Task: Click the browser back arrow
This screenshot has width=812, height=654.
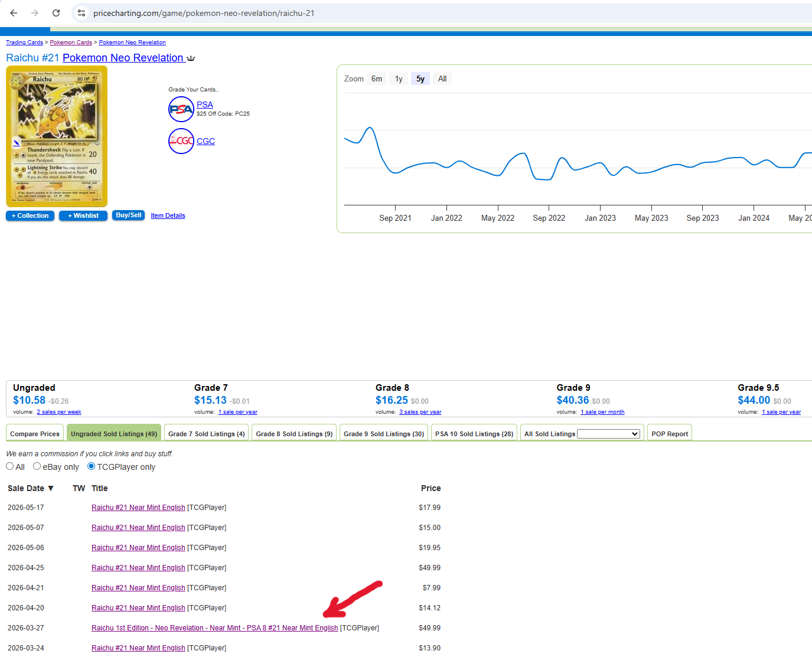Action: 14,13
